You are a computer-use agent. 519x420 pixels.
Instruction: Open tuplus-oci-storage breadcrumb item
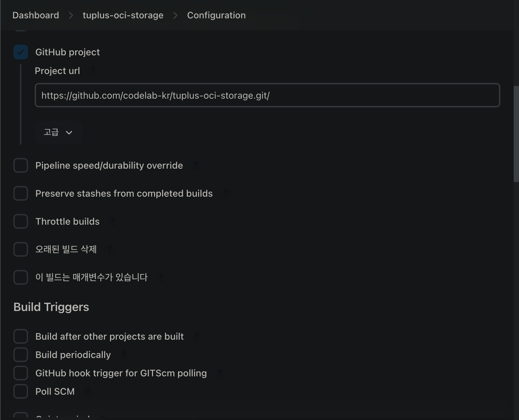pos(123,15)
